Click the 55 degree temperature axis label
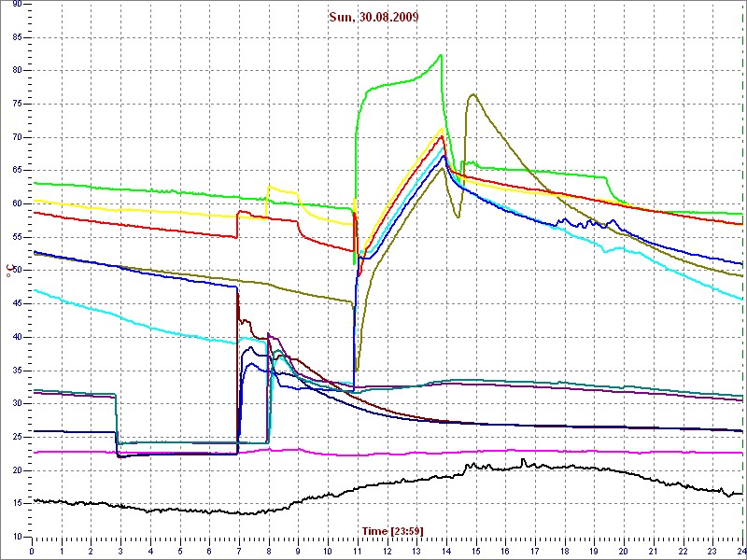 tap(17, 237)
